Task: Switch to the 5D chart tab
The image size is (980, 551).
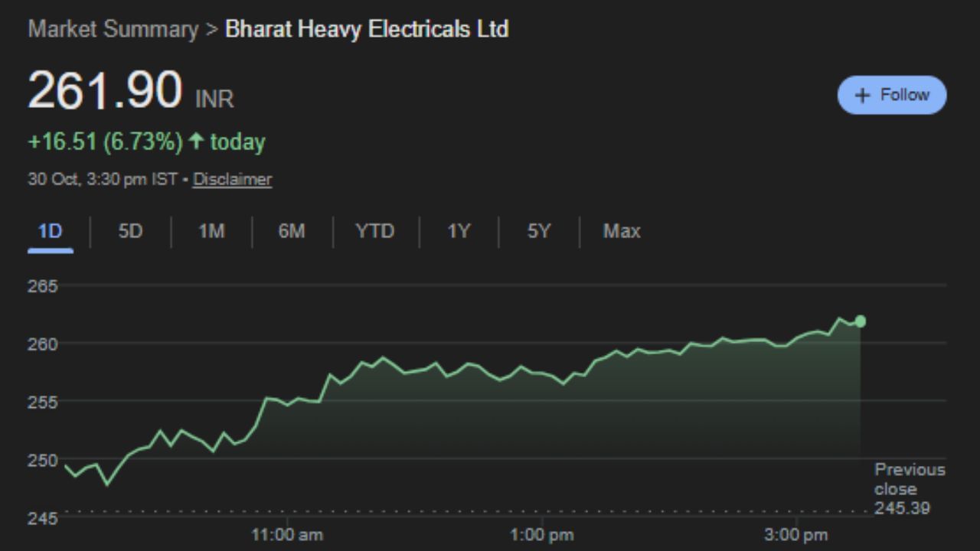Action: (x=130, y=231)
